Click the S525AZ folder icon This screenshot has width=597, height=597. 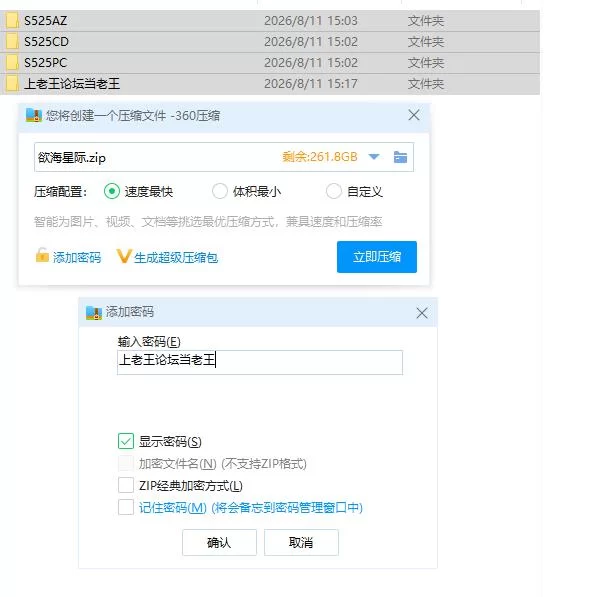tap(12, 21)
